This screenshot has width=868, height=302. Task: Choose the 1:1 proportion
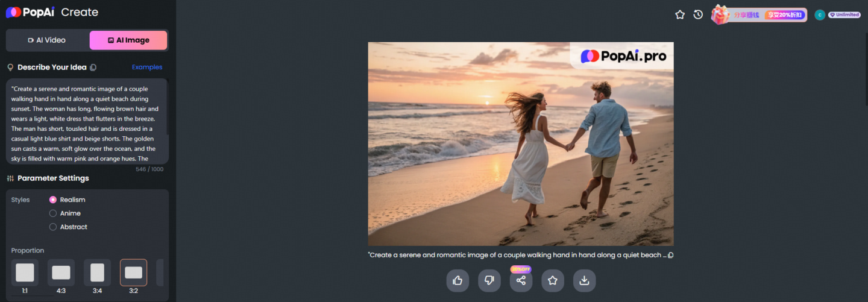[25, 272]
